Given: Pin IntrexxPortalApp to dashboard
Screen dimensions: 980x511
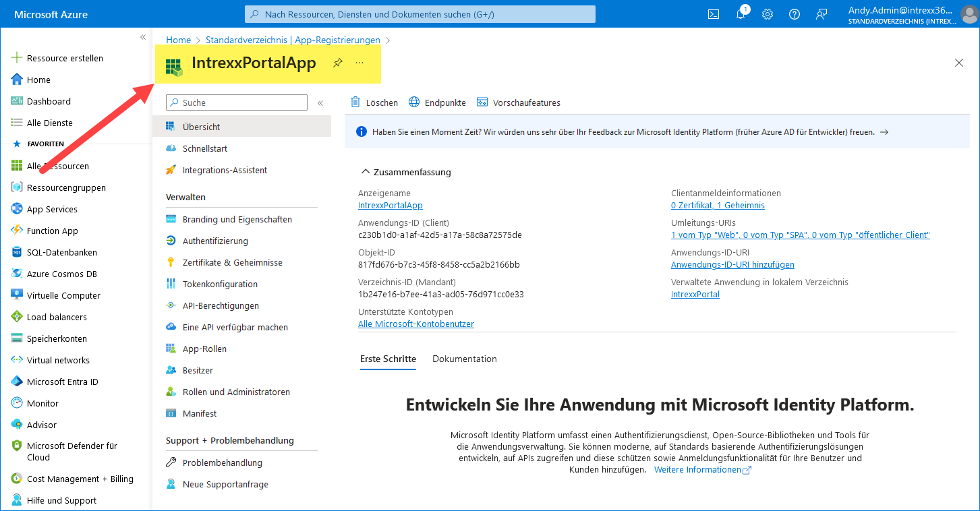Looking at the screenshot, I should pyautogui.click(x=338, y=63).
